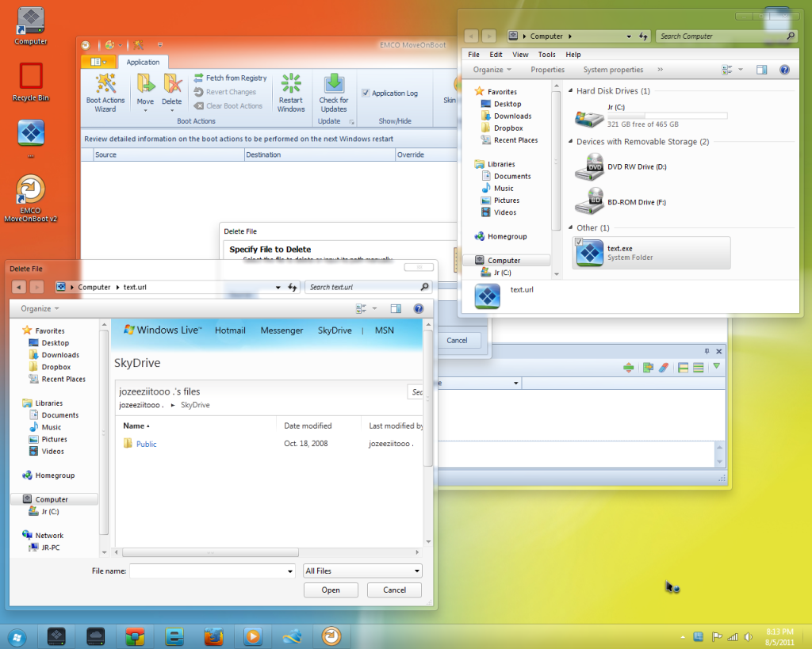
Task: Click Revert Changes in ribbon
Action: tap(225, 92)
